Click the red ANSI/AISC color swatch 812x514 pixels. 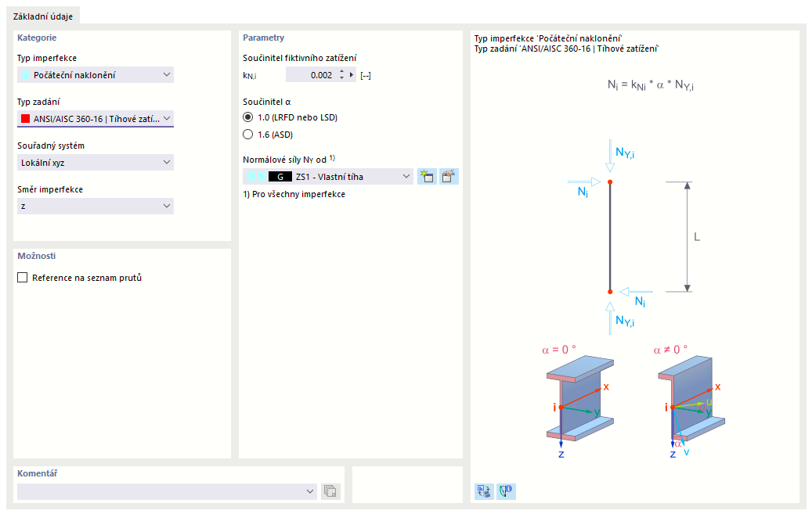25,118
